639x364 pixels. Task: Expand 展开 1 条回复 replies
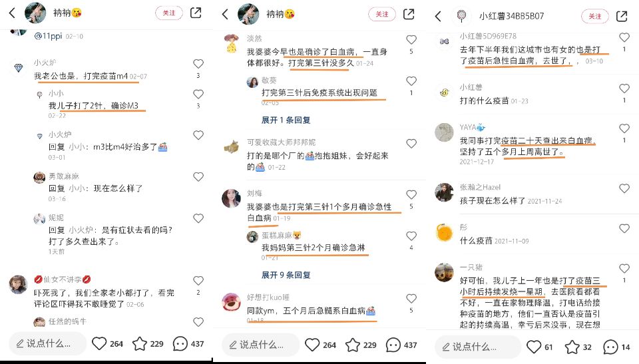point(286,120)
